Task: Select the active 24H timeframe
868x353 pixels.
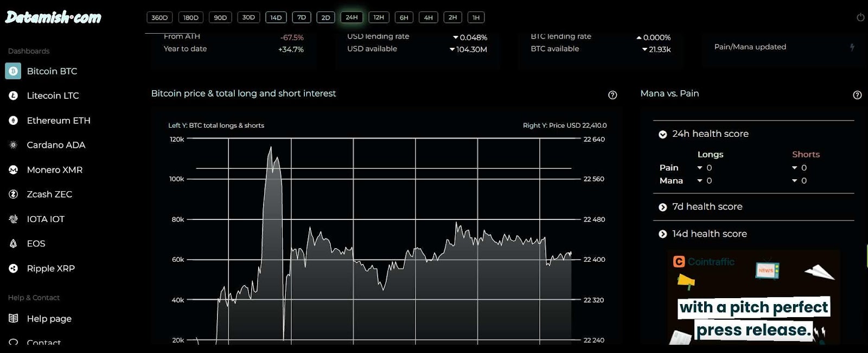Action: (x=352, y=17)
